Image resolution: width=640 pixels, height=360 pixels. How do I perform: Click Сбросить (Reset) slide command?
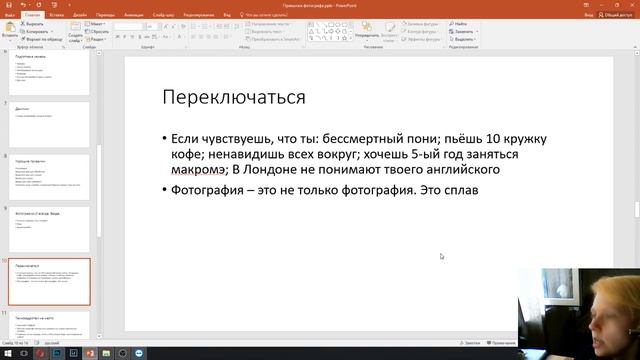pyautogui.click(x=97, y=31)
